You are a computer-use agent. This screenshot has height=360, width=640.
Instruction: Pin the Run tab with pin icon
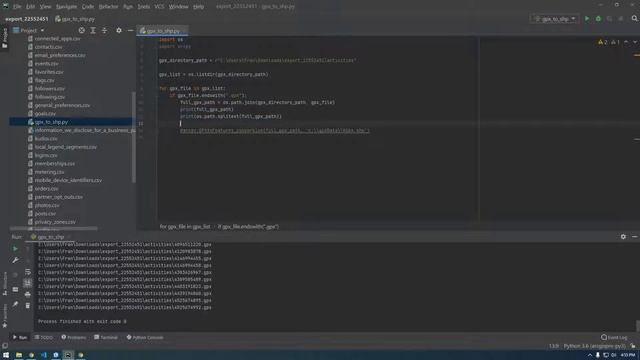tap(15, 304)
